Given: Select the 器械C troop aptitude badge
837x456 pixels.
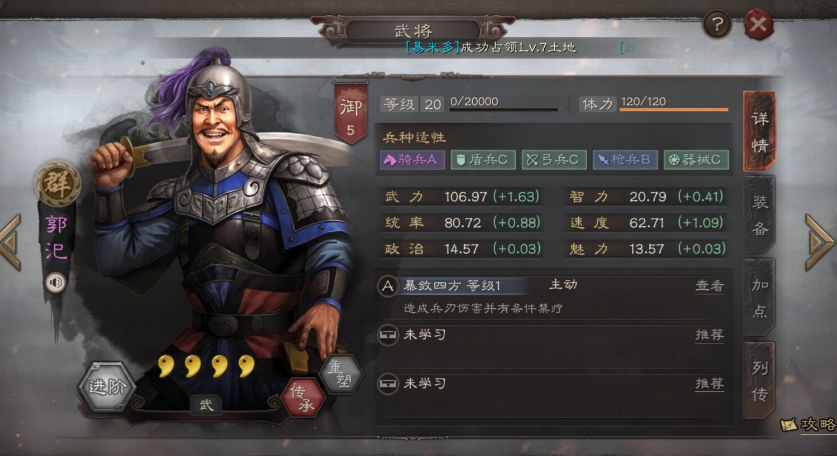Looking at the screenshot, I should click(x=696, y=160).
